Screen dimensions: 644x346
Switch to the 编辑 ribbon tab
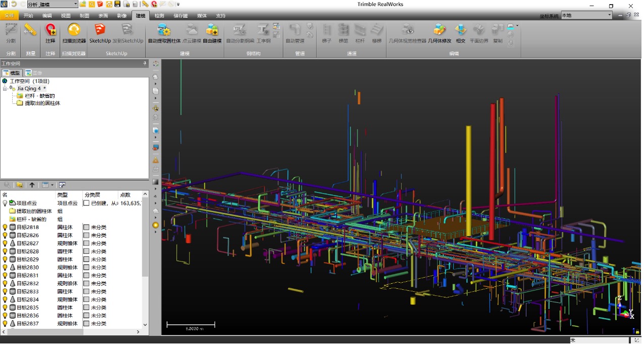click(x=47, y=16)
